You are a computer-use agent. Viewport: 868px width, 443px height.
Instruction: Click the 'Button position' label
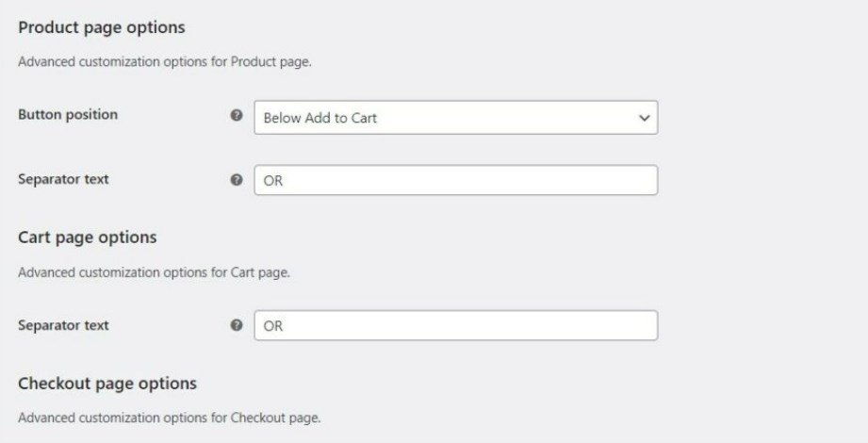point(68,115)
